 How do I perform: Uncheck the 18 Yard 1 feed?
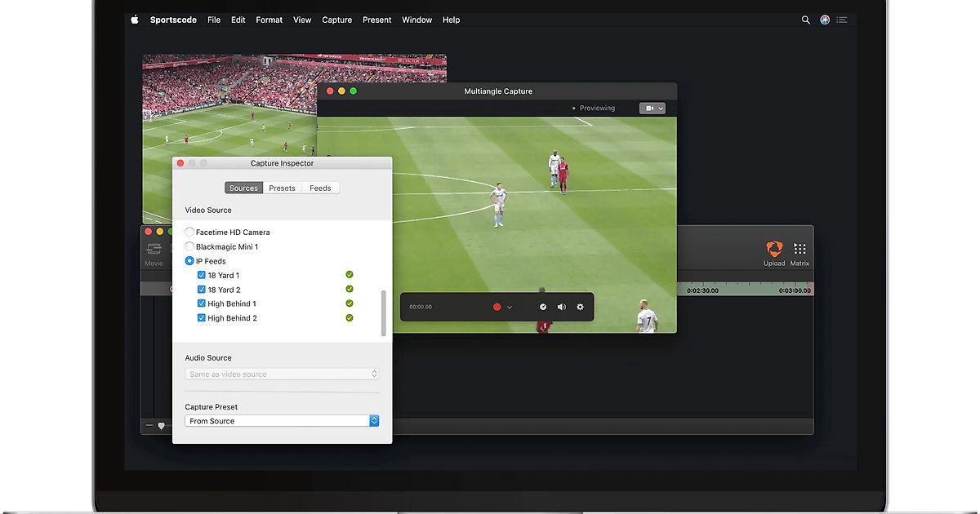202,275
